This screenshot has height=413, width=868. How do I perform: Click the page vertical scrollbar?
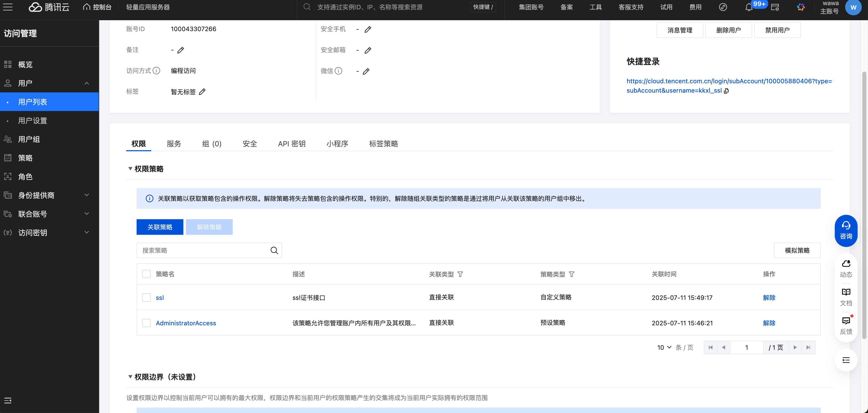point(864,205)
